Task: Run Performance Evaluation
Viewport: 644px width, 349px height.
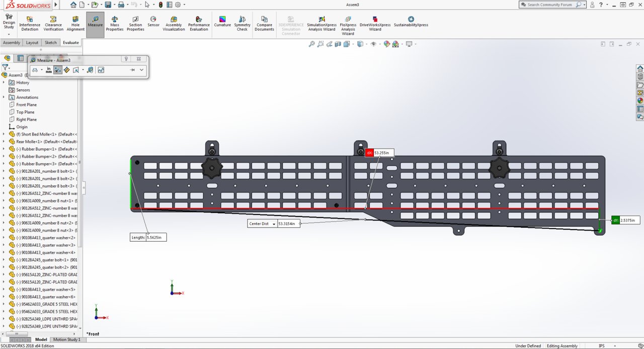Action: pyautogui.click(x=199, y=24)
